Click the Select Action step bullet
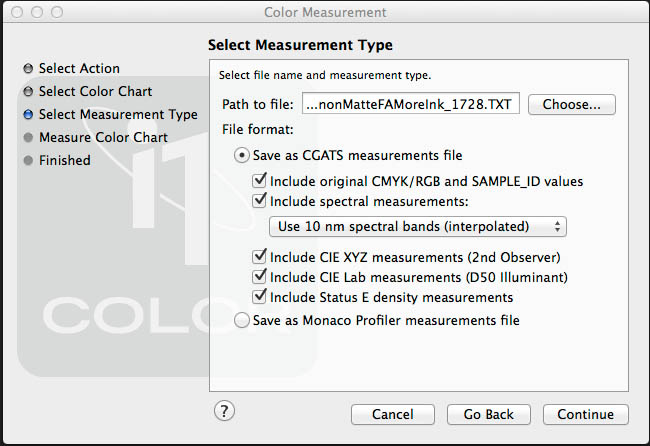Viewport: 650px width, 446px height. tap(29, 69)
